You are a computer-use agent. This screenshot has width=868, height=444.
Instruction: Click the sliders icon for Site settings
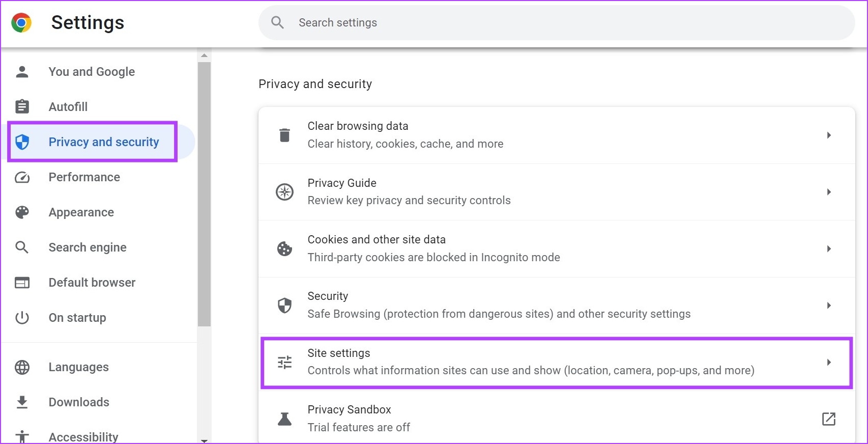284,362
